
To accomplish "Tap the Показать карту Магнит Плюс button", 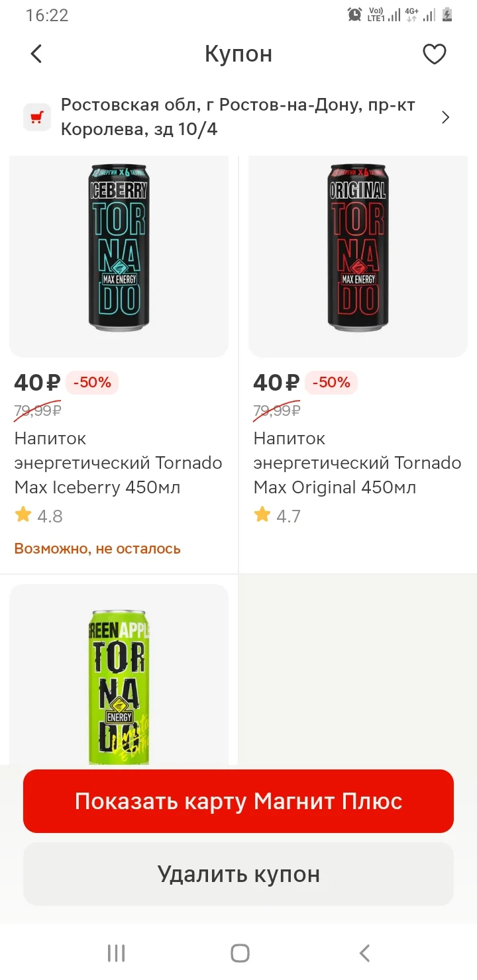I will coord(238,801).
